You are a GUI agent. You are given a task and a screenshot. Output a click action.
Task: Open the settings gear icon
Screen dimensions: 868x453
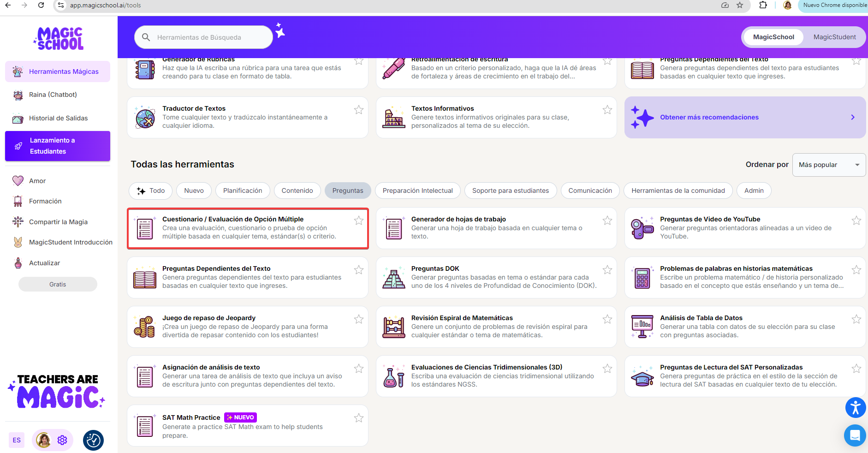click(x=62, y=440)
